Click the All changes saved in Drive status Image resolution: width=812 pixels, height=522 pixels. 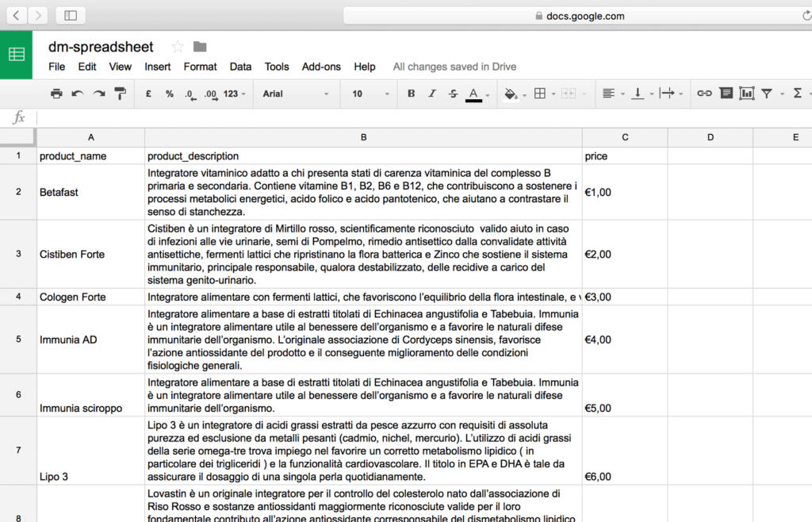pos(454,67)
